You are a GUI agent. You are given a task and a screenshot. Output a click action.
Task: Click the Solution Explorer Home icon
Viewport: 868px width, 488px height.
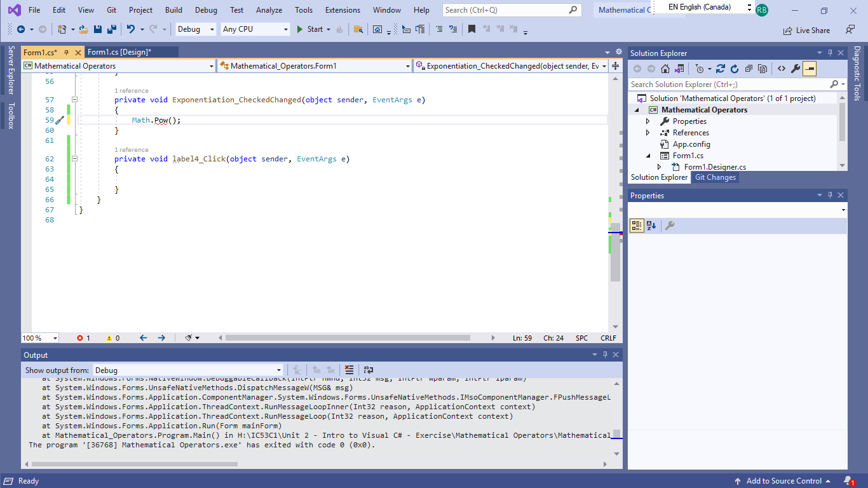point(665,69)
